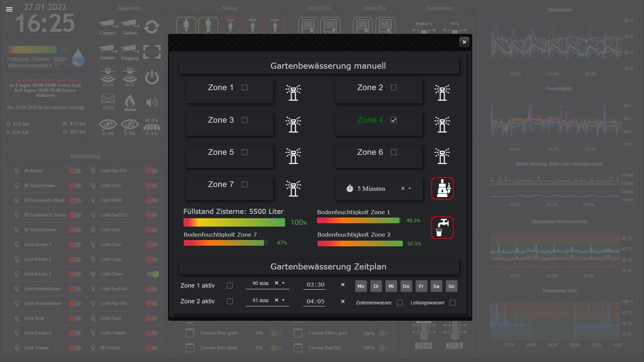
Task: Click the 03:30 start time field
Action: tap(316, 285)
